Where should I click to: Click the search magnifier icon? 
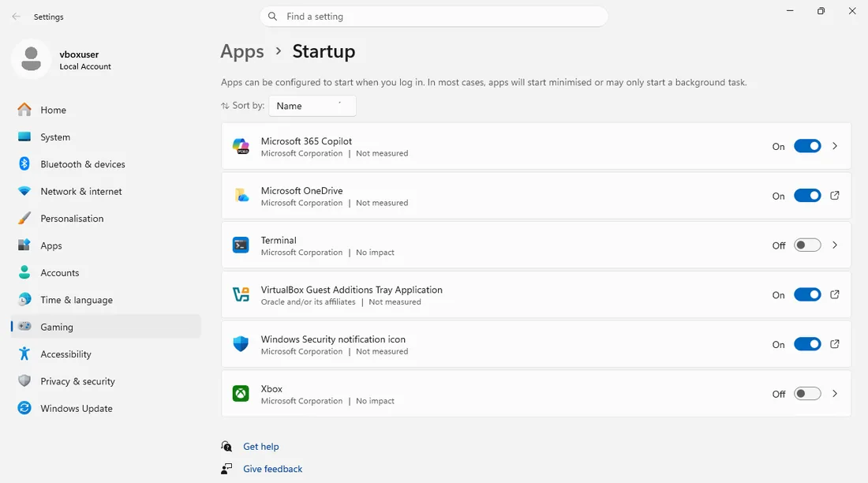click(x=272, y=17)
